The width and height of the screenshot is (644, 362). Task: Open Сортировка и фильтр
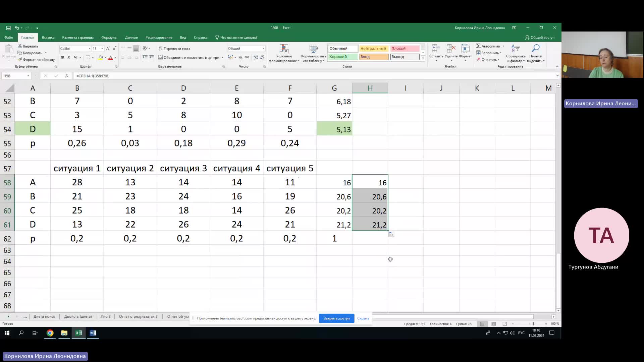(x=516, y=53)
